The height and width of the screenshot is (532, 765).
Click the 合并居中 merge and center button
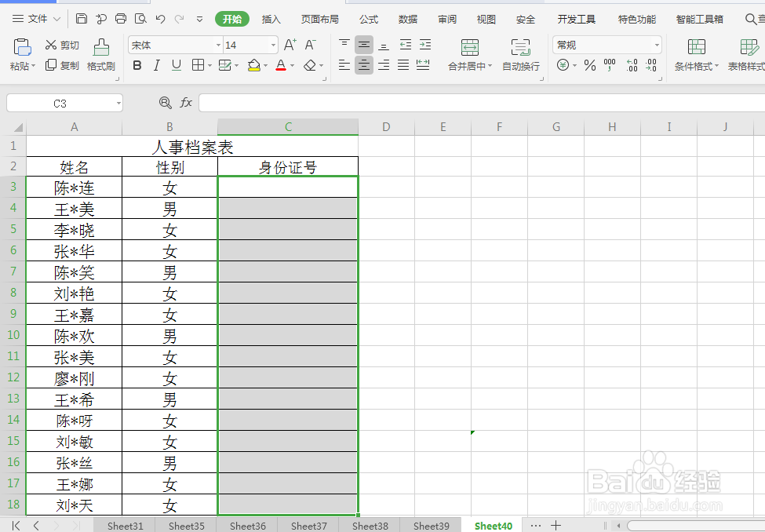[x=469, y=55]
